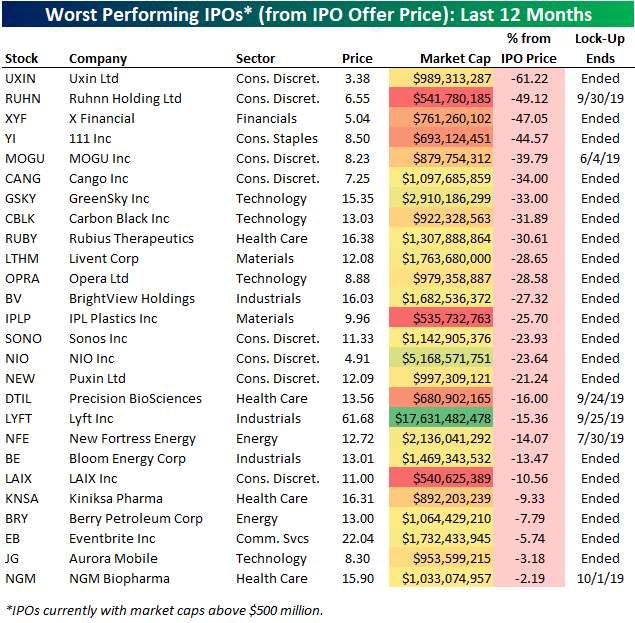Select the Eventbrite Inc company cell
This screenshot has width=635, height=623.
click(x=112, y=539)
